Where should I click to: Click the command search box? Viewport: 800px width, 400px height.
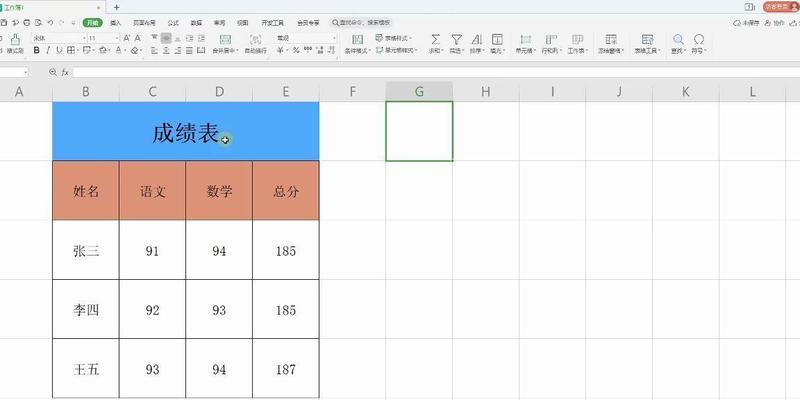click(x=362, y=23)
